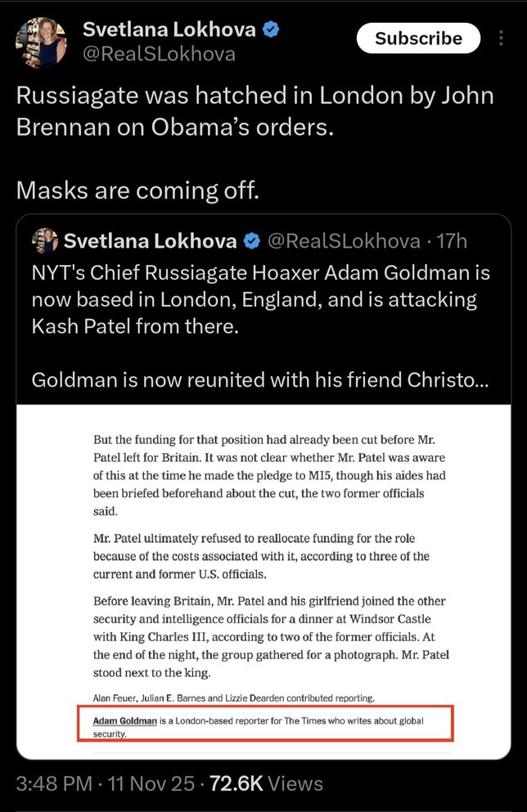527x812 pixels.
Task: Tap the 'Masks are coming off.' line
Action: coord(137,191)
